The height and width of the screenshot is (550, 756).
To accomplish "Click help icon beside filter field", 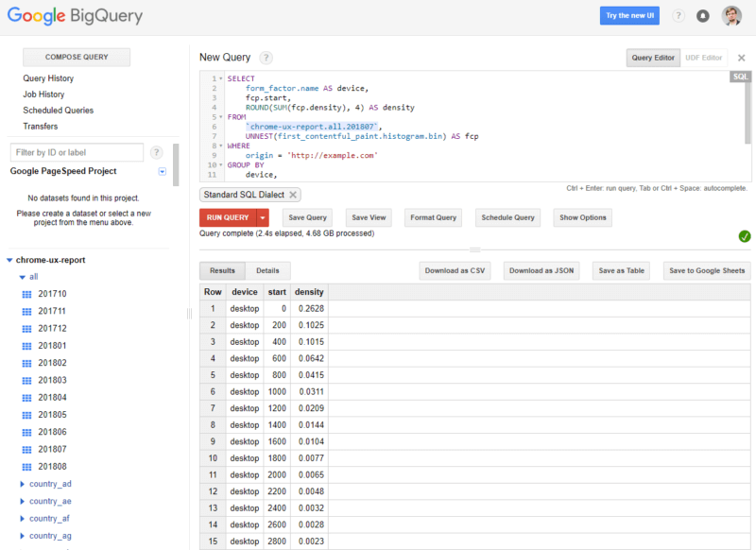I will (x=156, y=153).
